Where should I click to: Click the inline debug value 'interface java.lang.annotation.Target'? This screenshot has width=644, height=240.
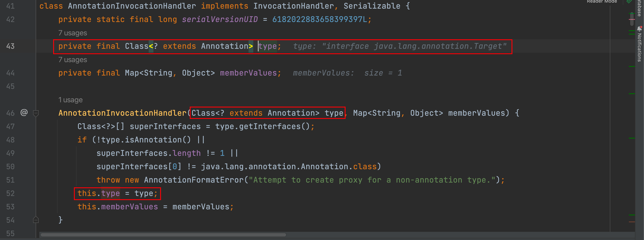[414, 46]
